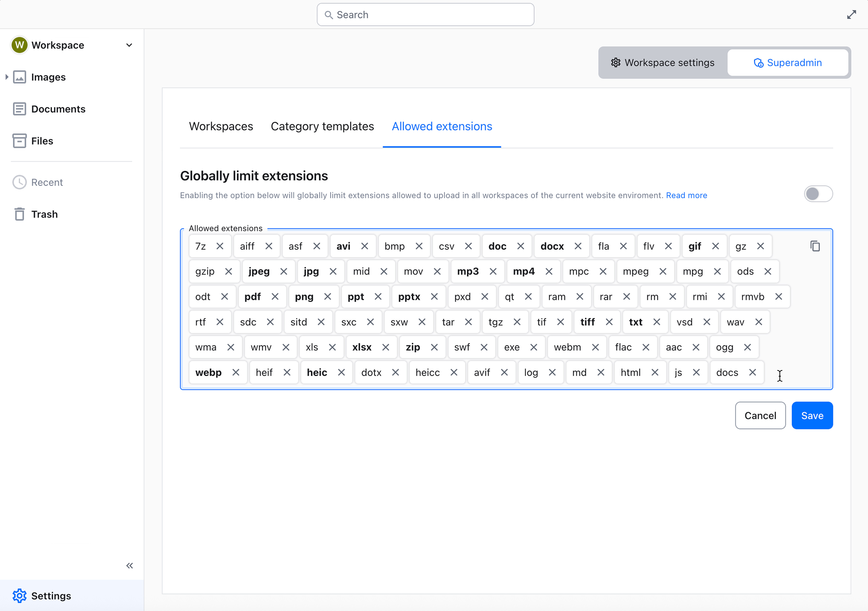Remove the ogg extension tag

(x=747, y=347)
